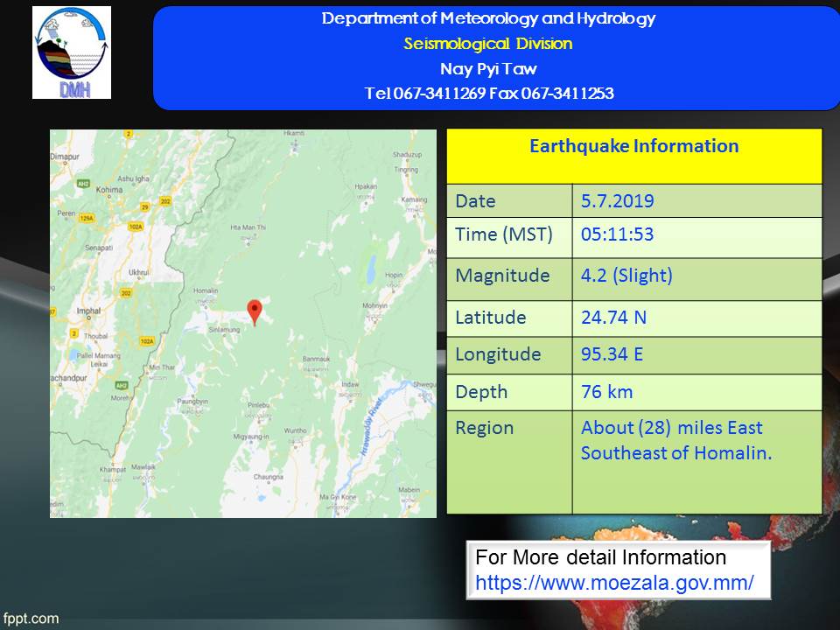Click the 'Earthquake Information' table heading
This screenshot has height=630, width=840.
[634, 146]
